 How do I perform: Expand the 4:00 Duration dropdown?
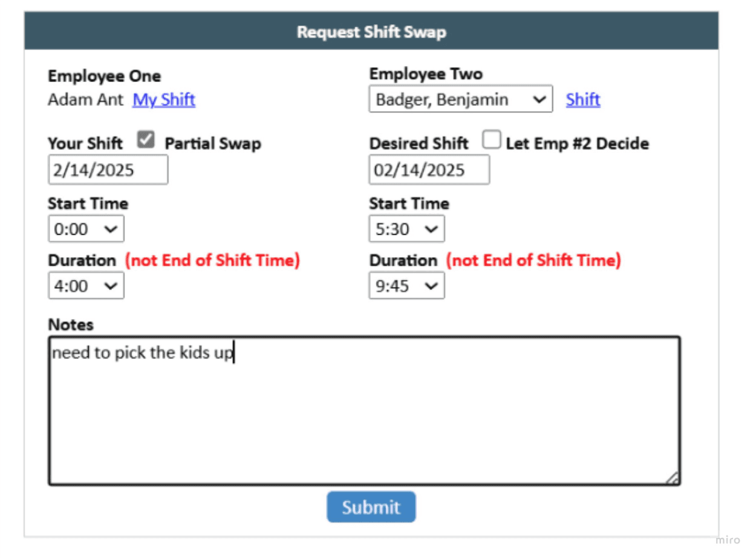pos(85,285)
